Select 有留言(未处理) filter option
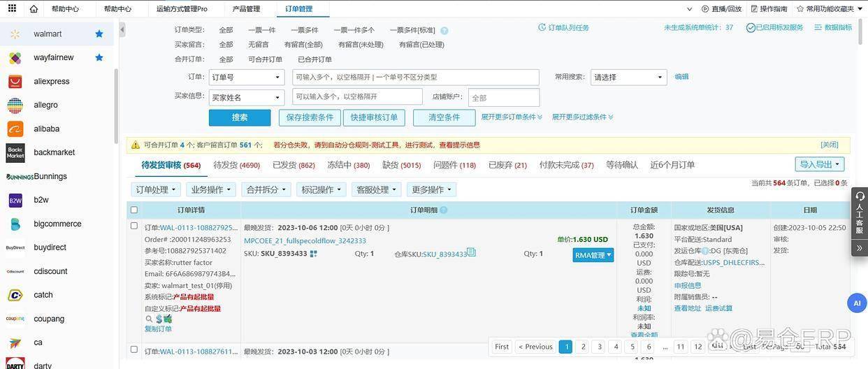Image resolution: width=868 pixels, height=369 pixels. coord(361,44)
